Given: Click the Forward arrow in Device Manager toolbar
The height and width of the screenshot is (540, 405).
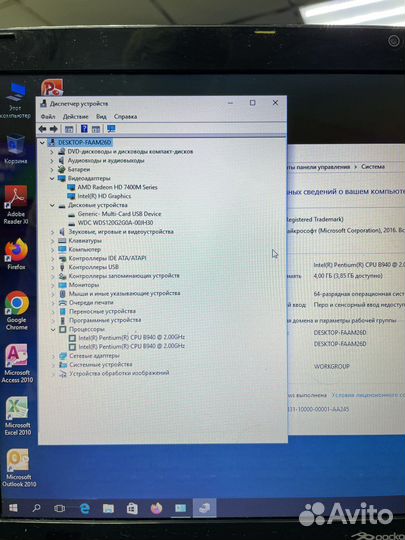Looking at the screenshot, I should pos(54,129).
